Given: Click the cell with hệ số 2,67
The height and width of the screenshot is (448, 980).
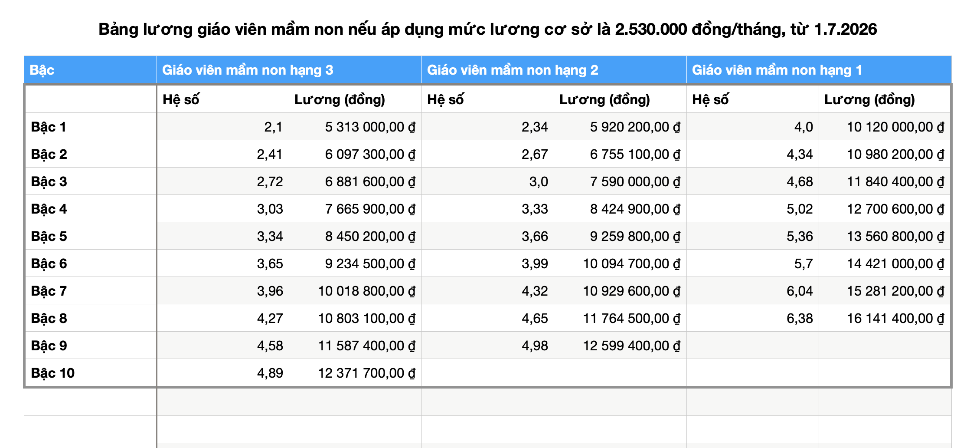Looking at the screenshot, I should pyautogui.click(x=488, y=154).
